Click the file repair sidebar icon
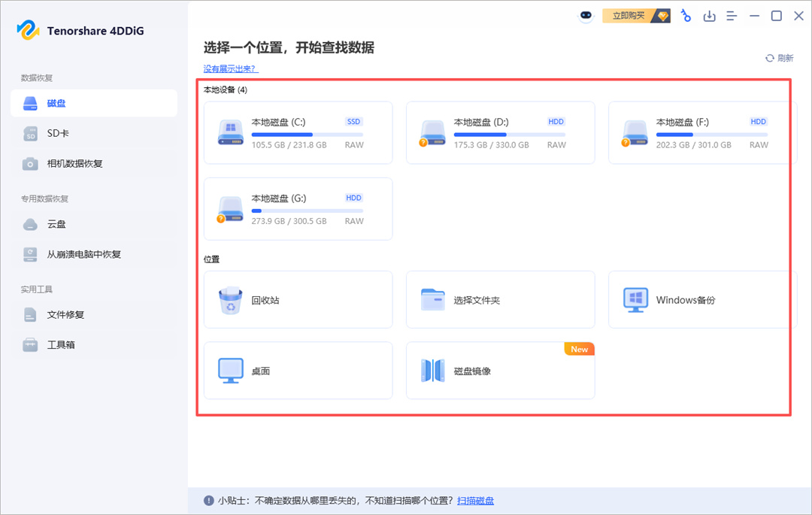This screenshot has width=812, height=515. point(30,315)
